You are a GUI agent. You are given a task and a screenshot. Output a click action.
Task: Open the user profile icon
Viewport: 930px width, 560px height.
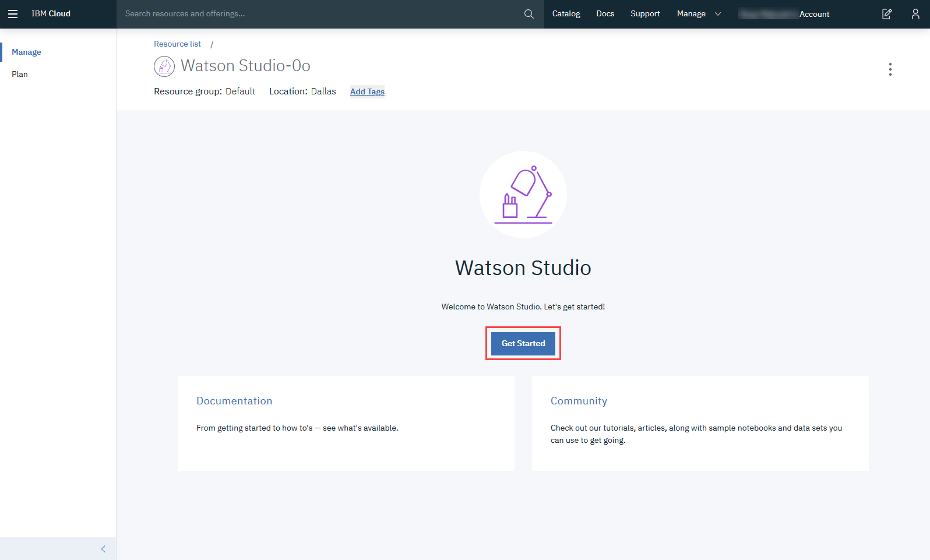(915, 14)
